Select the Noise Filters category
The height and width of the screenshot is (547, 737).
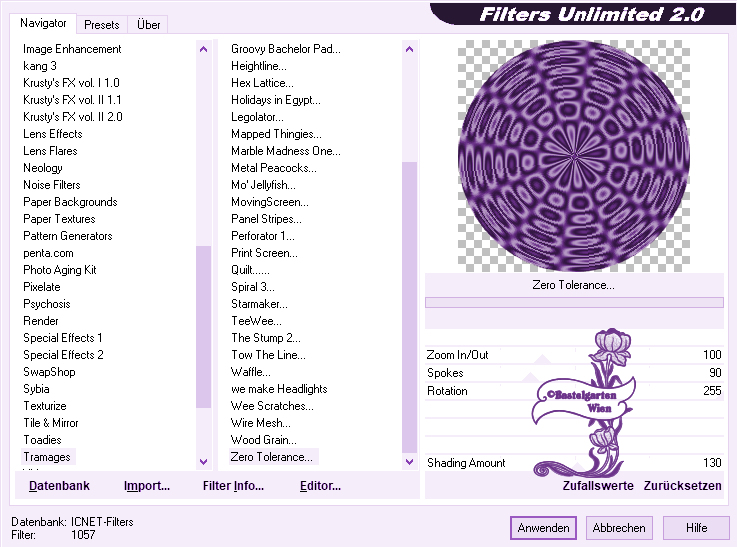click(x=52, y=185)
